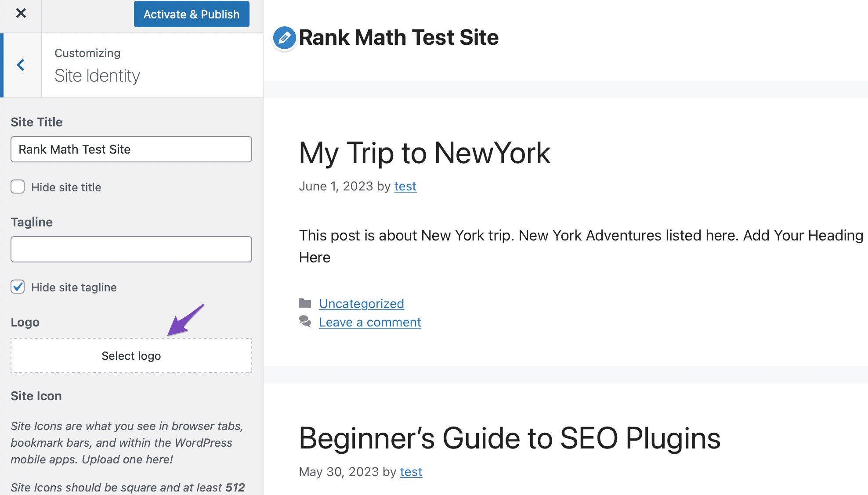The height and width of the screenshot is (495, 868).
Task: Toggle the Hide site title checkbox
Action: (x=18, y=187)
